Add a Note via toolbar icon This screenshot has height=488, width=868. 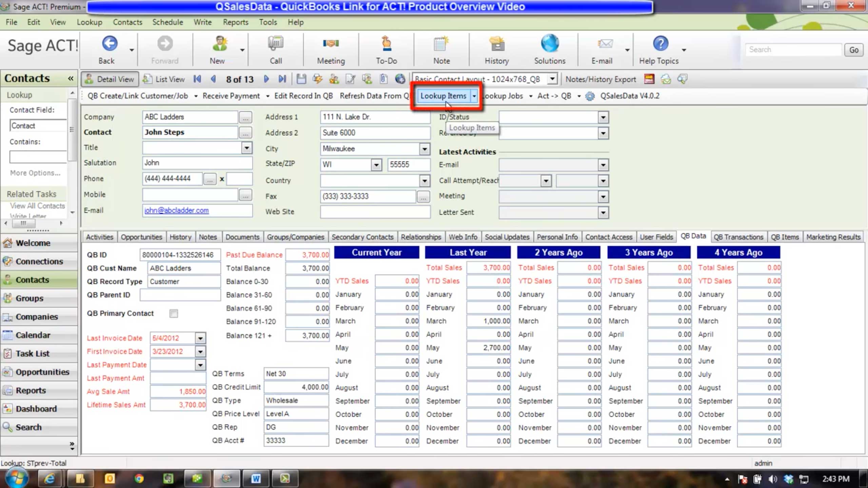441,44
